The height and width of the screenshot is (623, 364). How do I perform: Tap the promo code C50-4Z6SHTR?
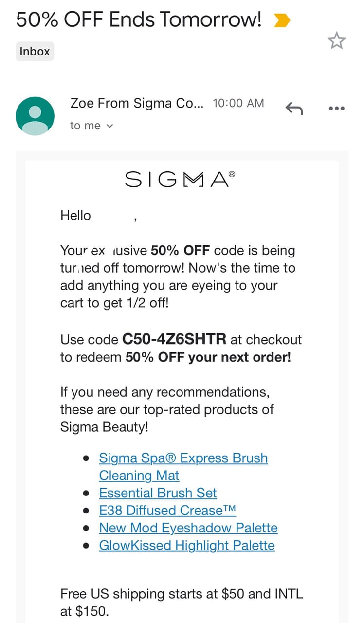tap(174, 339)
